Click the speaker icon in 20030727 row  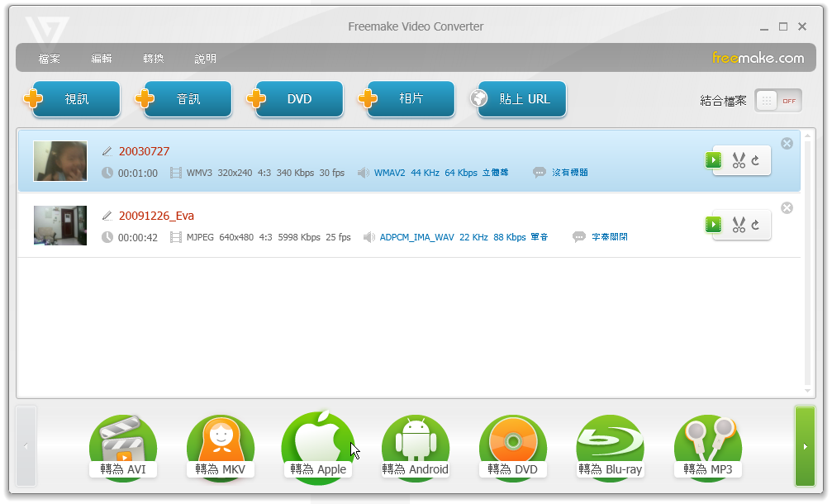pos(364,173)
